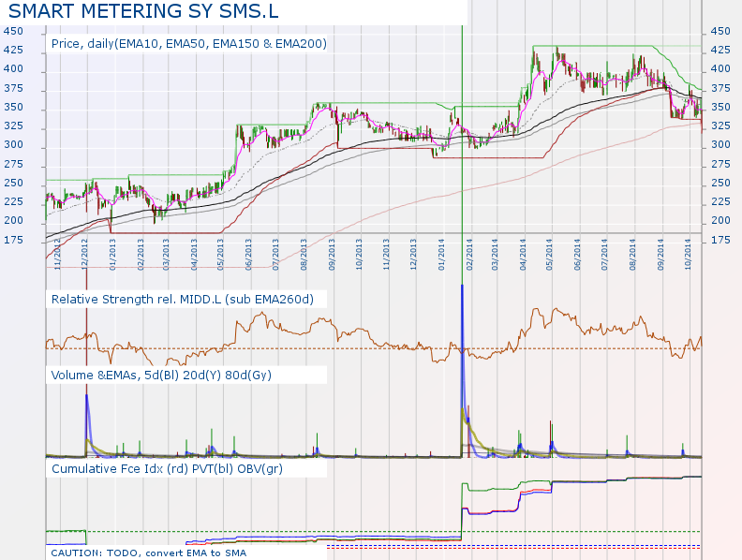Click the 02/2014 date axis label
Viewport: 742px width, 560px height.
(x=469, y=255)
